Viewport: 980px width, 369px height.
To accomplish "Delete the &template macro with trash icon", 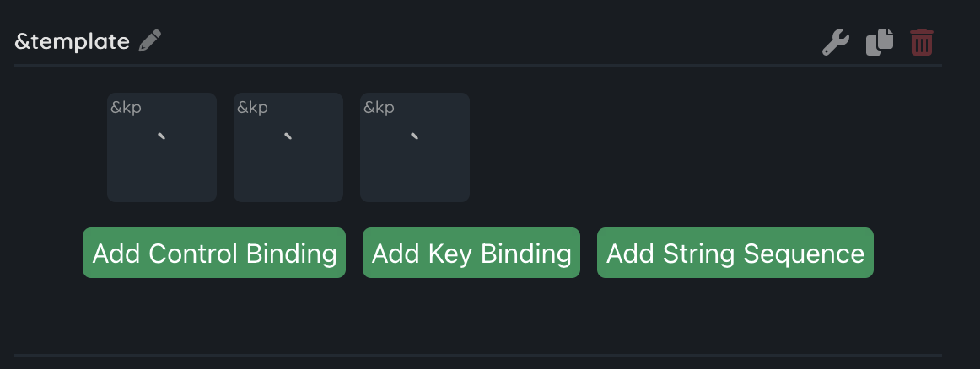I will [x=922, y=42].
